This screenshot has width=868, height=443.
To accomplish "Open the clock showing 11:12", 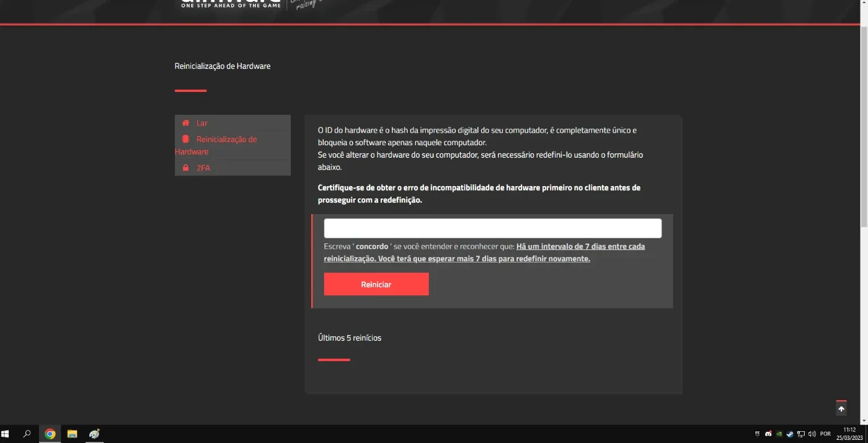I will tap(849, 434).
